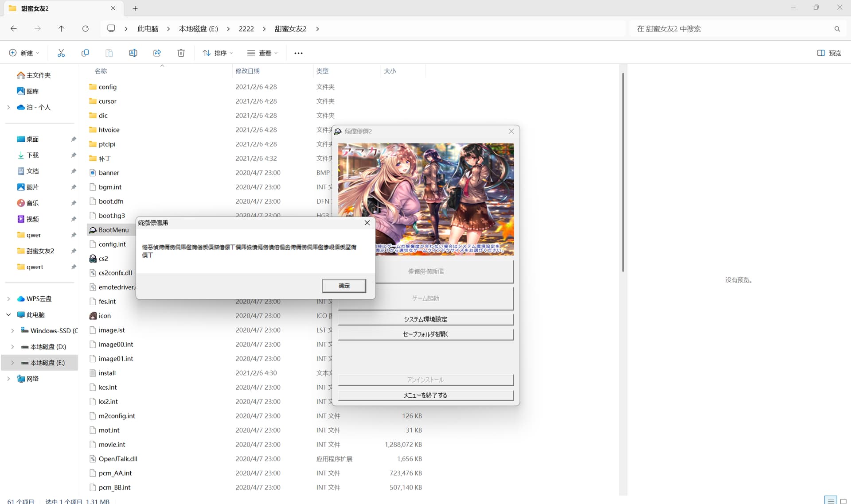
Task: Expand the WPS云盘 tree node
Action: tap(8, 299)
